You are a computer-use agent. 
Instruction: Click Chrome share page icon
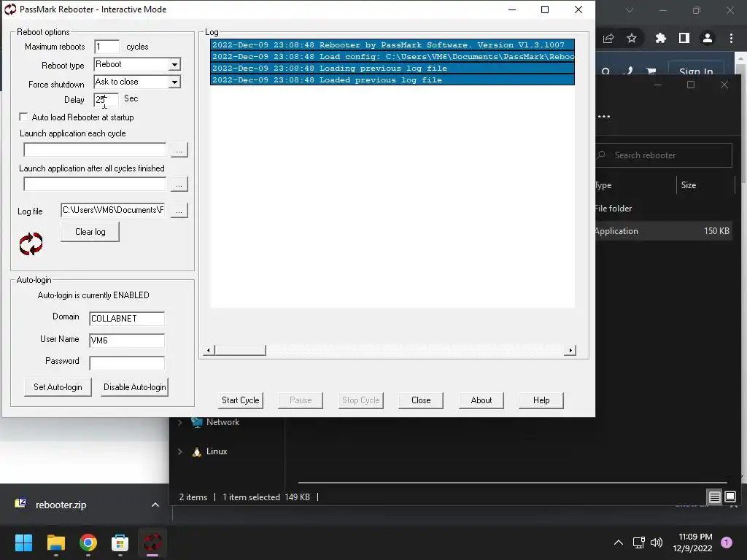click(x=608, y=38)
